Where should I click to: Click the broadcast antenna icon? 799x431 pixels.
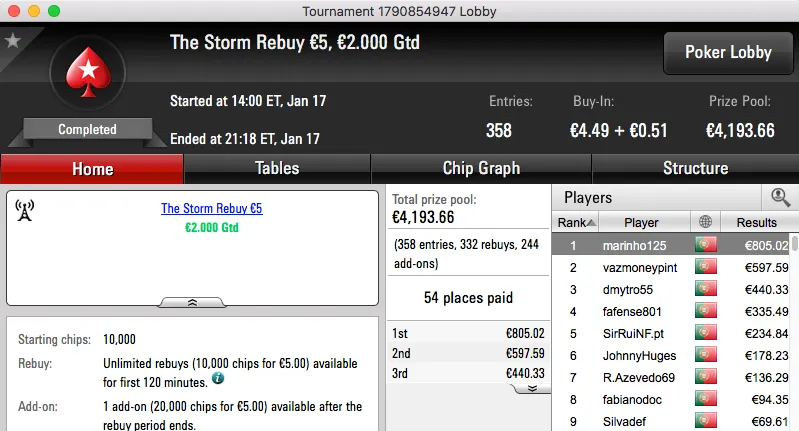coord(25,209)
